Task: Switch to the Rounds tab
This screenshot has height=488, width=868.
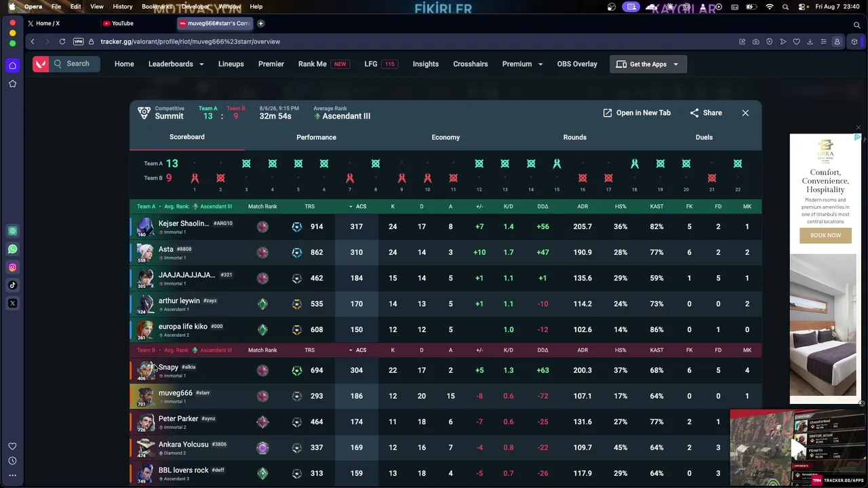Action: coord(574,137)
